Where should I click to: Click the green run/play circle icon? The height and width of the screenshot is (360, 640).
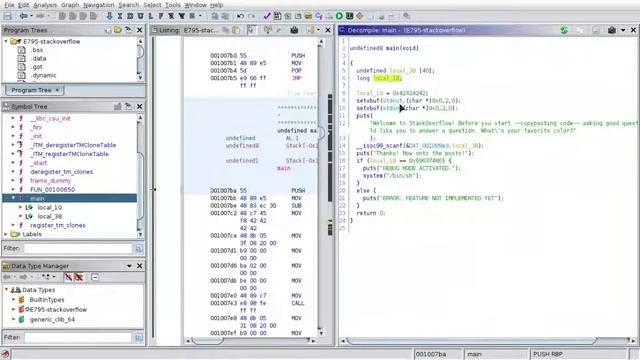coord(339,16)
